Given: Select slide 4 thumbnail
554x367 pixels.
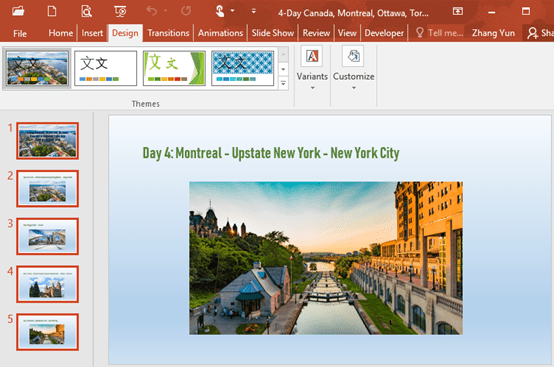Looking at the screenshot, I should 47,284.
